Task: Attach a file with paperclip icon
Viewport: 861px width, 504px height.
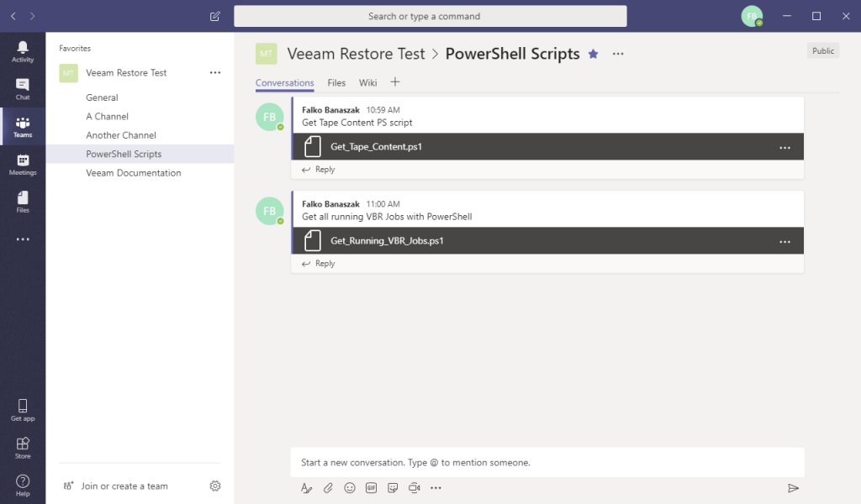Action: click(x=328, y=487)
